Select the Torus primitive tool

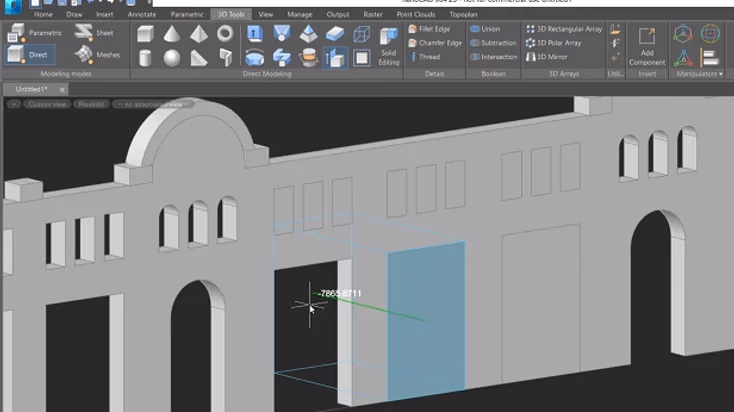[x=225, y=34]
